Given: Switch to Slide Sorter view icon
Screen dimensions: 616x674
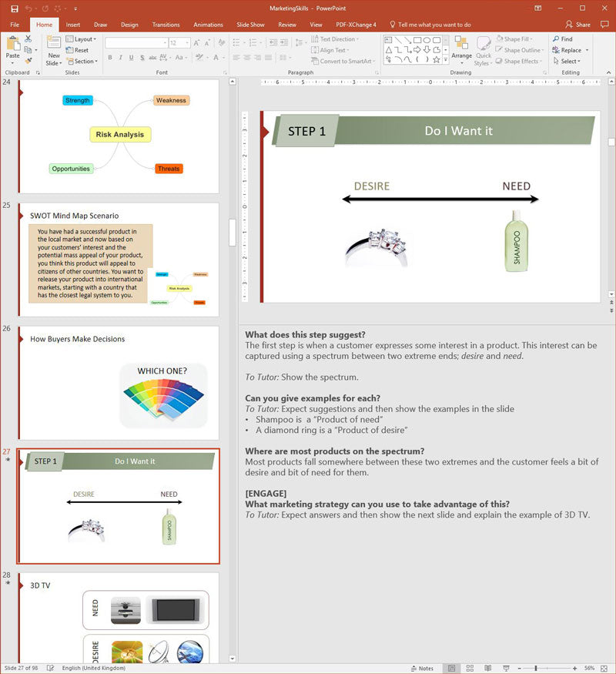Looking at the screenshot, I should tap(470, 669).
